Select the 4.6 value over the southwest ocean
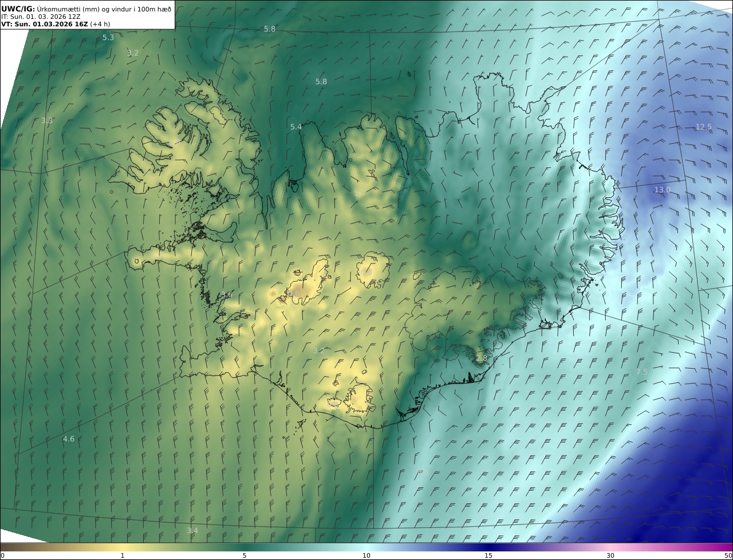The height and width of the screenshot is (560, 733). pos(69,439)
